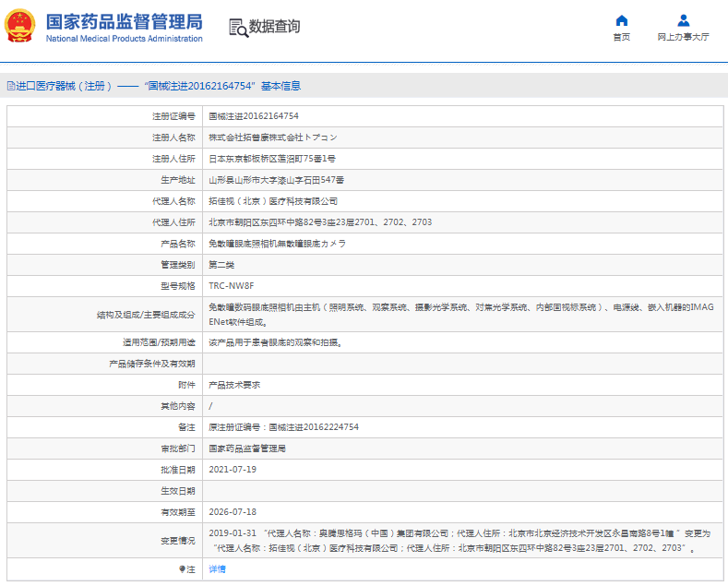The height and width of the screenshot is (586, 728).
Task: Click 产品技术要求 attachment text
Action: point(234,385)
